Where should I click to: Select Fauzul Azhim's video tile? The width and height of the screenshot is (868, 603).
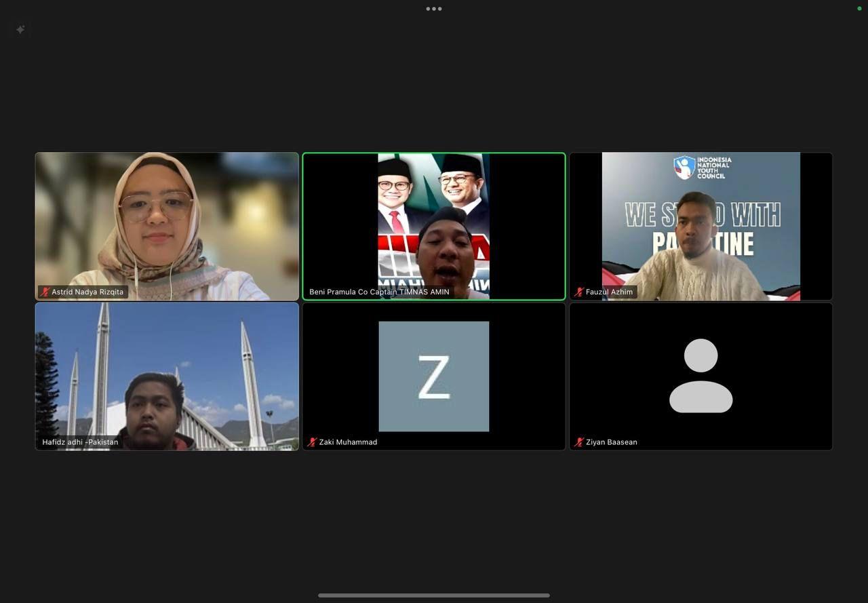(x=701, y=226)
